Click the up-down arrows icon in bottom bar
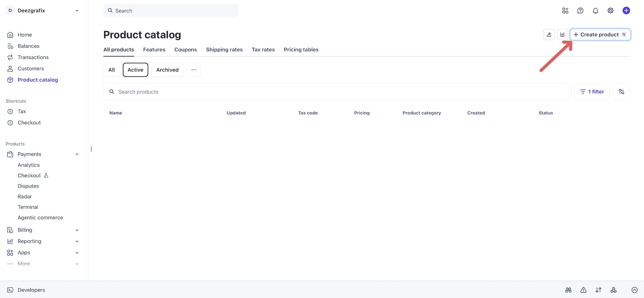The height and width of the screenshot is (298, 644). pos(599,290)
